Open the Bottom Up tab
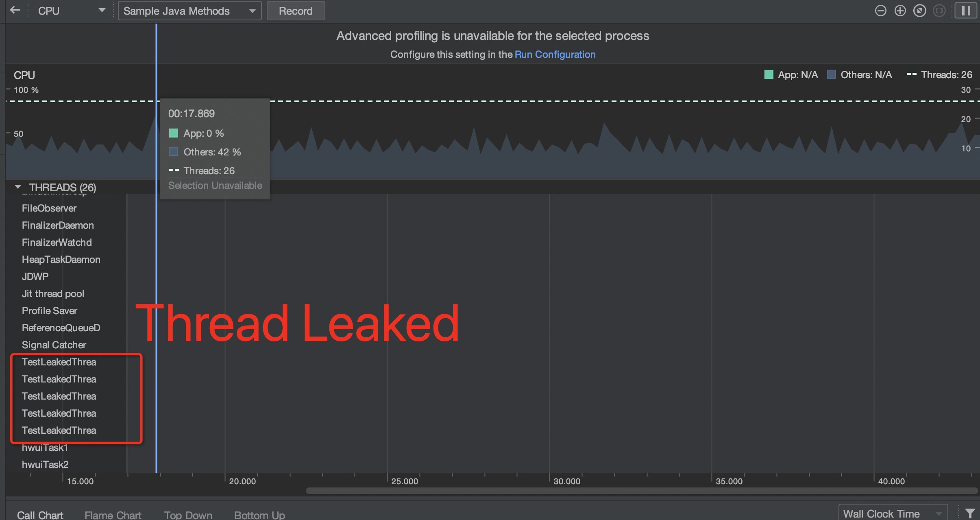 tap(259, 515)
